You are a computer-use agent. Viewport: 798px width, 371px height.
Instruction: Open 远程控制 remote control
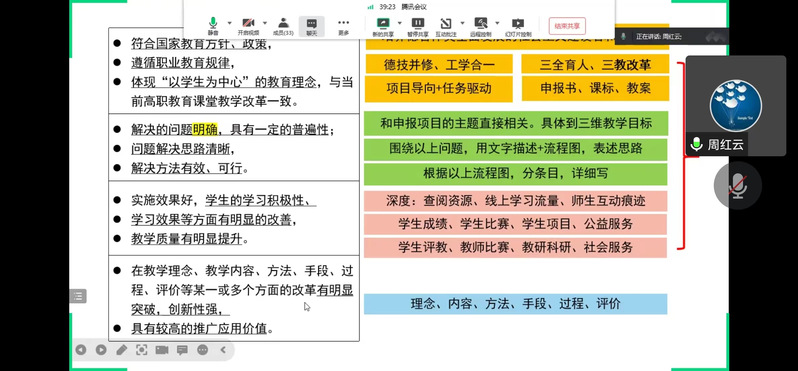[x=480, y=26]
